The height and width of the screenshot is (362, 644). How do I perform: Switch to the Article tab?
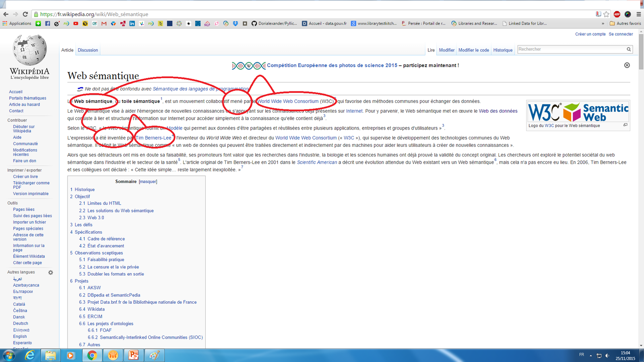click(67, 50)
